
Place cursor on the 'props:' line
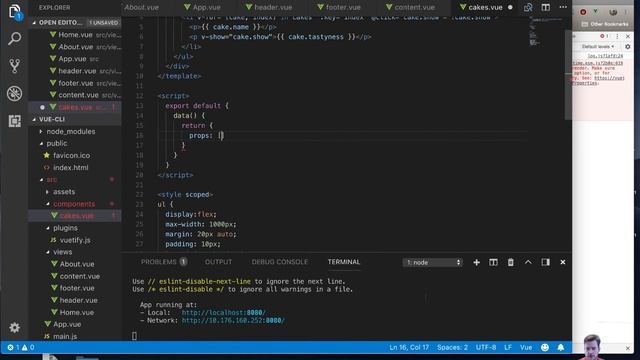pyautogui.click(x=343, y=136)
